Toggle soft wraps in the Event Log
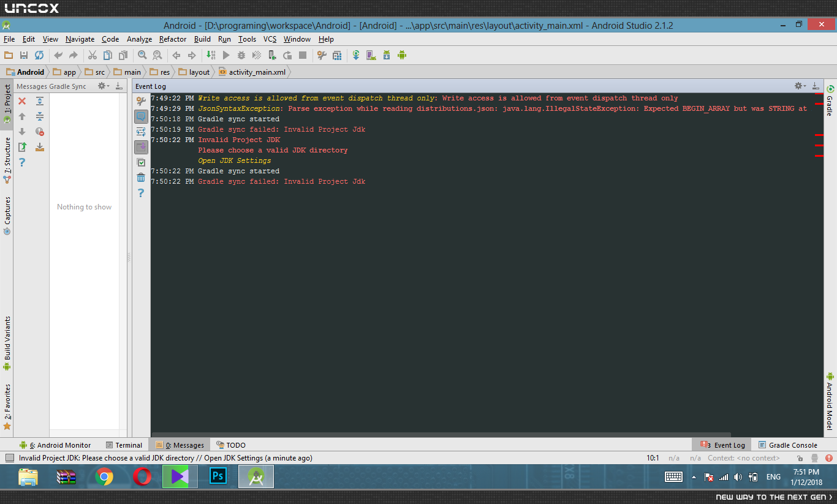 point(141,132)
